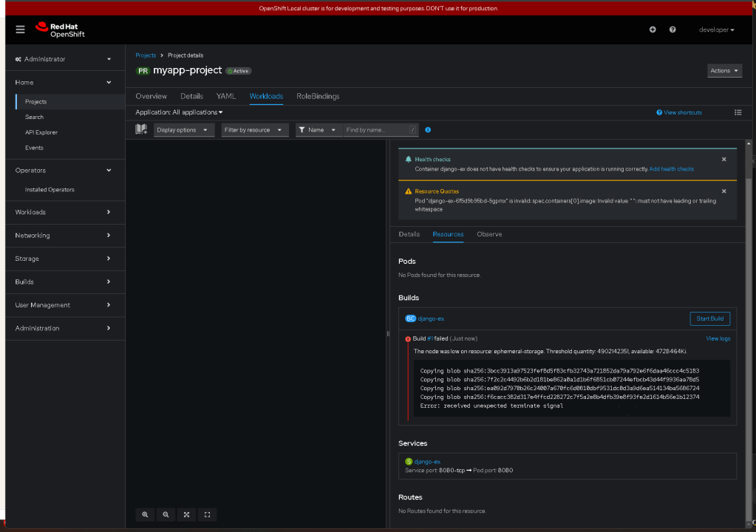Viewport: 756px width, 532px height.
Task: Open django-ex build config link
Action: point(431,319)
